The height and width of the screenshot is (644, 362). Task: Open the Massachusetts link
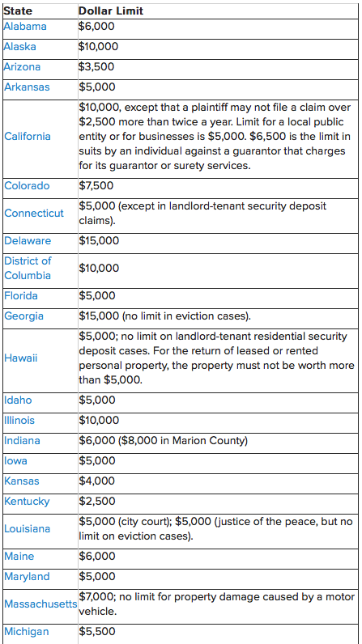[x=40, y=604]
